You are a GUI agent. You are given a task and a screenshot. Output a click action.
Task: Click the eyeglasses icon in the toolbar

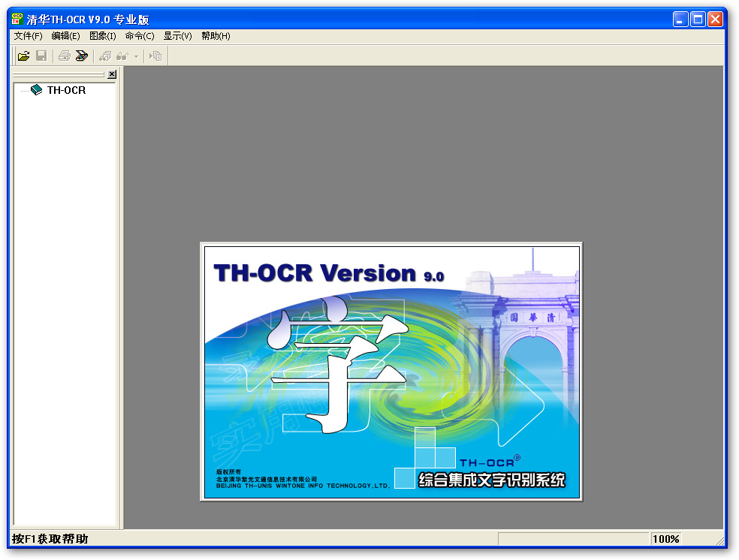pos(122,56)
